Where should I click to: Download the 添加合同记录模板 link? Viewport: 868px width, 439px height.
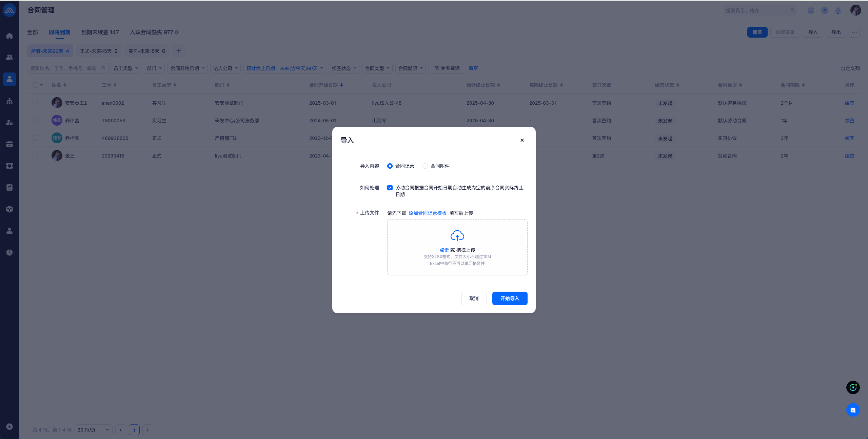pyautogui.click(x=428, y=213)
